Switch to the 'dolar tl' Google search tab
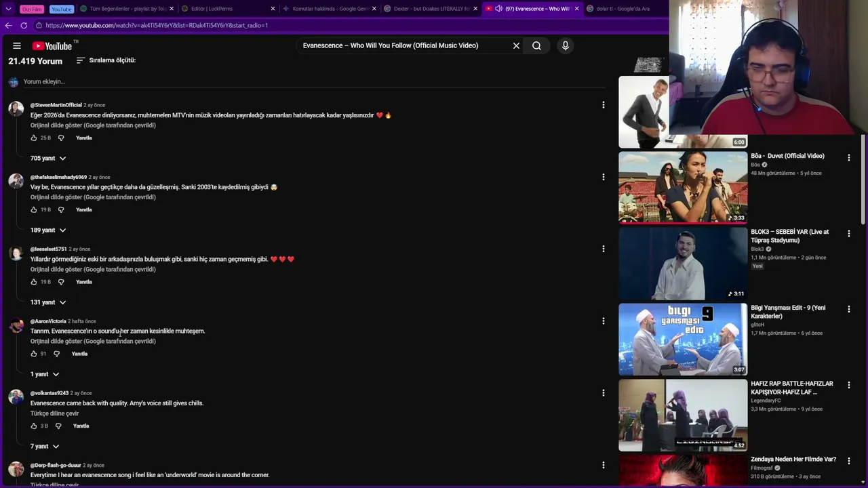The image size is (868, 488). tap(624, 9)
